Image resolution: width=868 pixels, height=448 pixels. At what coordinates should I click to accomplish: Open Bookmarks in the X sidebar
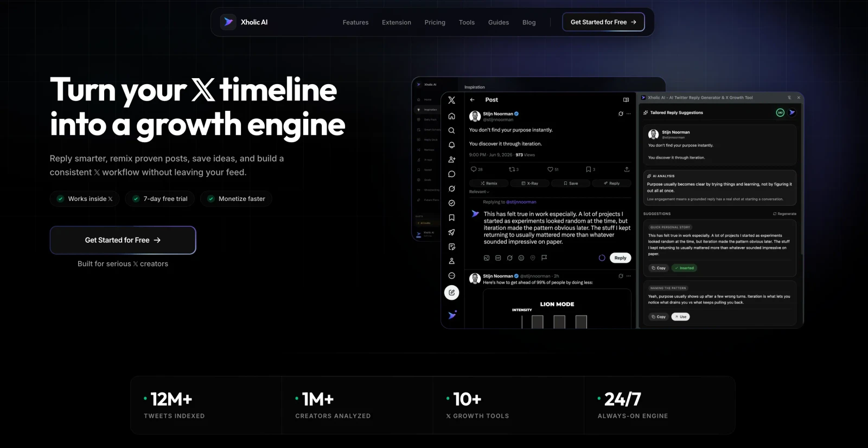(451, 218)
